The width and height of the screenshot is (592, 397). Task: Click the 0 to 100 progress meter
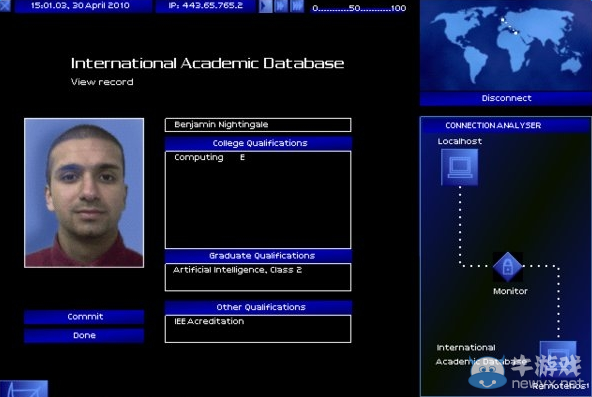(x=359, y=8)
